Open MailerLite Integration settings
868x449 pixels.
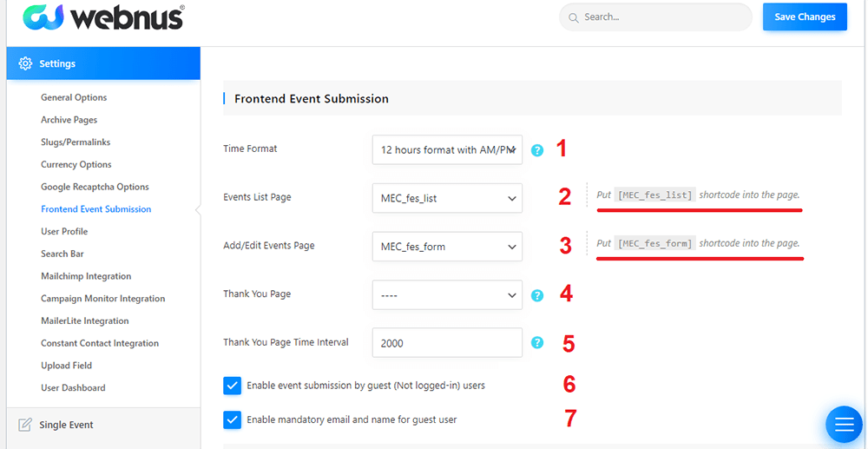point(85,320)
